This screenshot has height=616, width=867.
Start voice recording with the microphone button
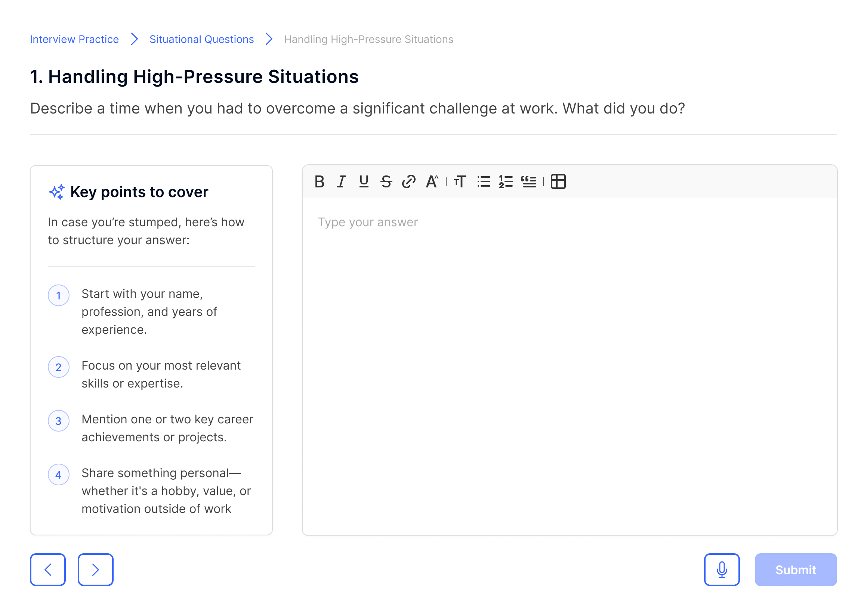pyautogui.click(x=722, y=570)
